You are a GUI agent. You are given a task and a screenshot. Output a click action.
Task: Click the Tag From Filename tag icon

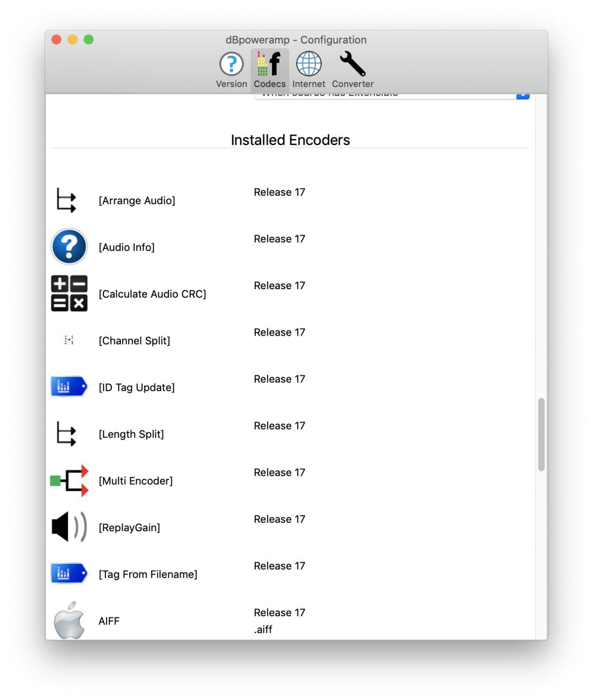(69, 574)
